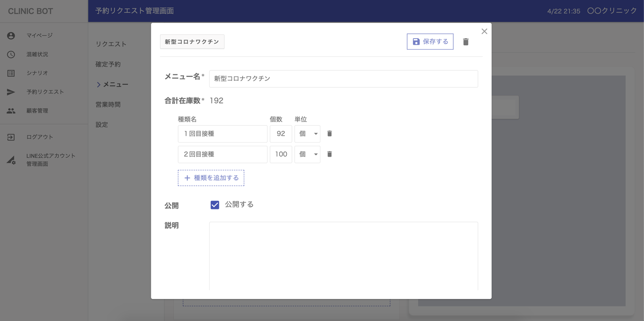Screen dimensions: 644x321
Task: Click 種類を追加する button
Action: tap(211, 178)
